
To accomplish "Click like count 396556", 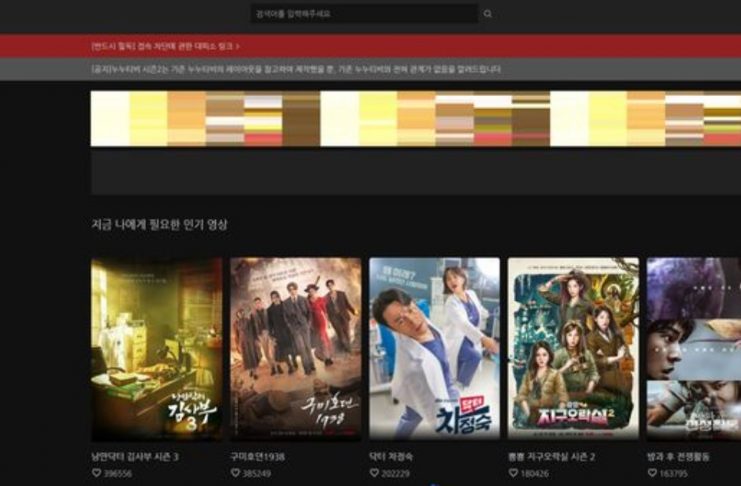I will [x=118, y=473].
